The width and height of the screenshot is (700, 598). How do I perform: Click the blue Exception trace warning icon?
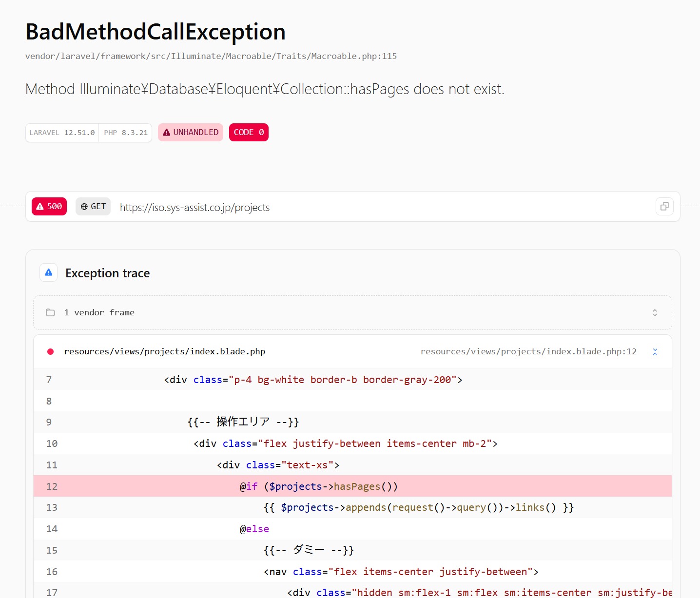(49, 273)
